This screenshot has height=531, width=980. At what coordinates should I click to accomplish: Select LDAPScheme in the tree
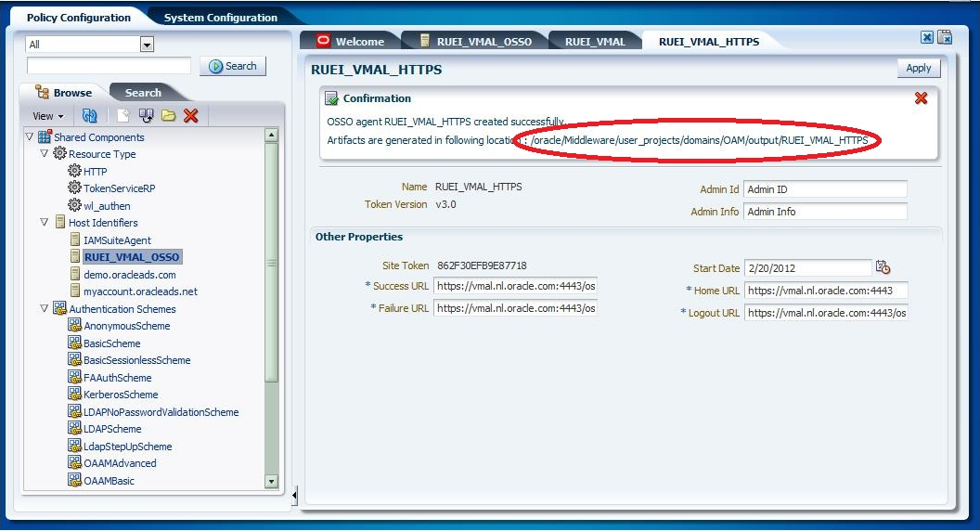[112, 429]
